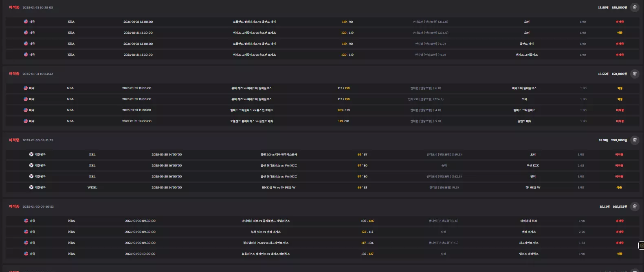644x272 pixels.
Task: Delete the bet slip dated 2025-01-31 10:34:42
Action: point(635,74)
